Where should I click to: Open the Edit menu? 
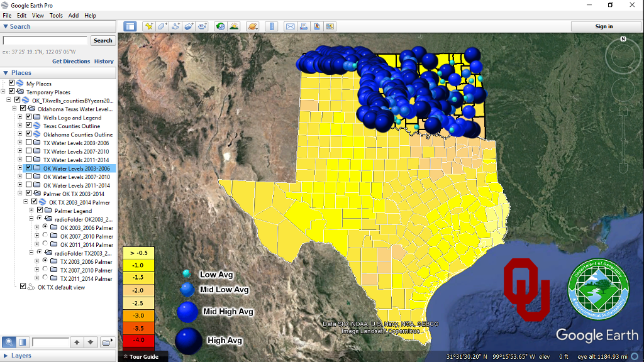tap(22, 16)
